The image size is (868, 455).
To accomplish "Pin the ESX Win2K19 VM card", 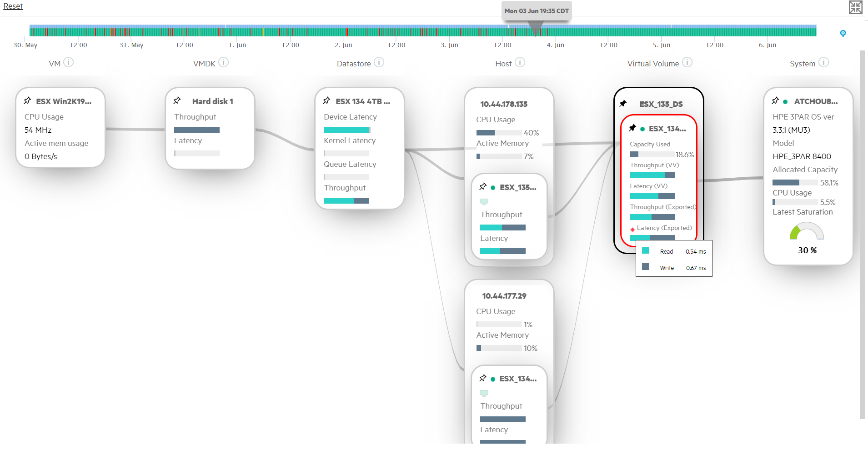I will tap(27, 100).
